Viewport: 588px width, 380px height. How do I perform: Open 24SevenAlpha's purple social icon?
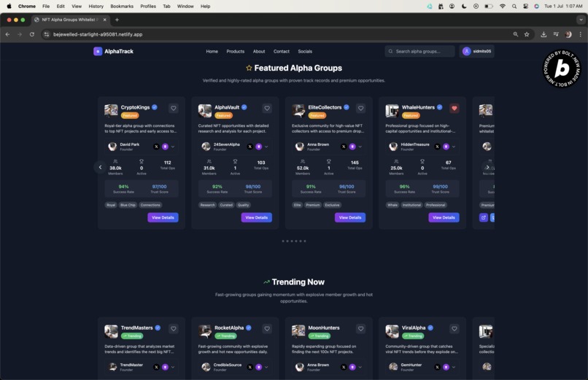pyautogui.click(x=259, y=147)
